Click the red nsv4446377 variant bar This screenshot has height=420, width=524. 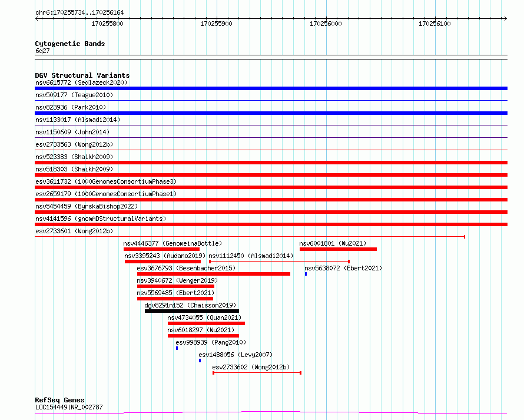[161, 249]
